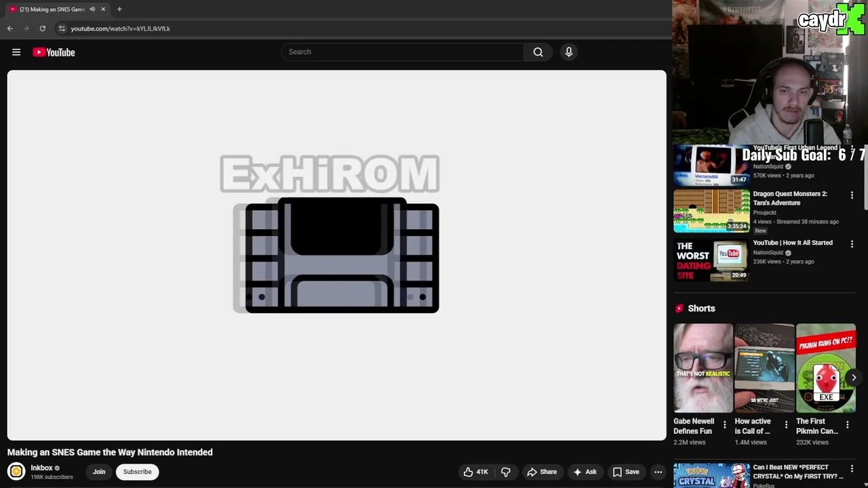Go back in browser history
Viewport: 868px width, 488px height.
9,28
